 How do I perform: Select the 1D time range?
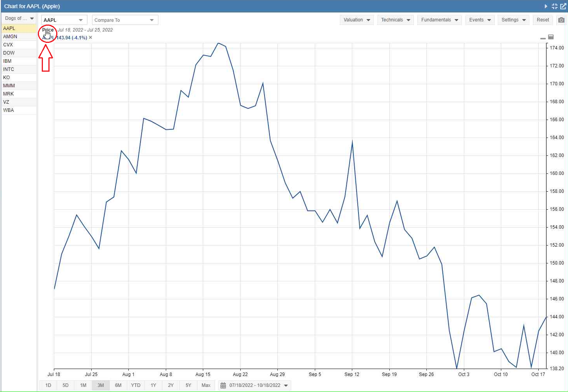pos(48,385)
